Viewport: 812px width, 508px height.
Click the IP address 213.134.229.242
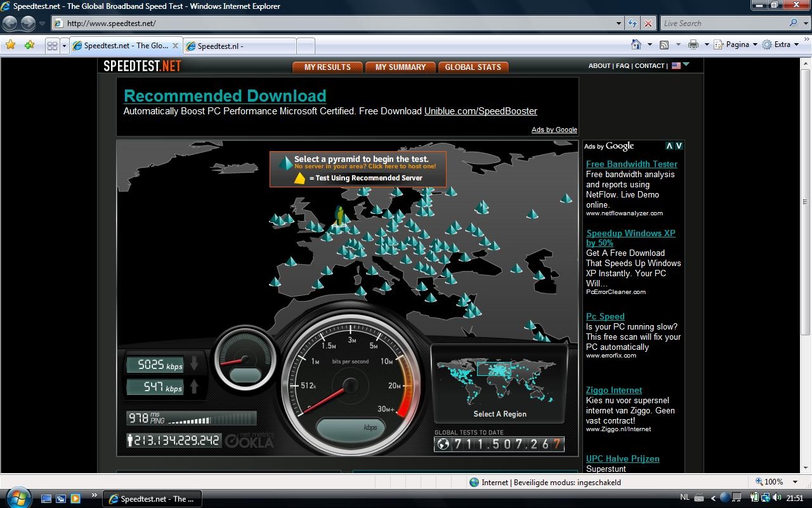tap(174, 440)
